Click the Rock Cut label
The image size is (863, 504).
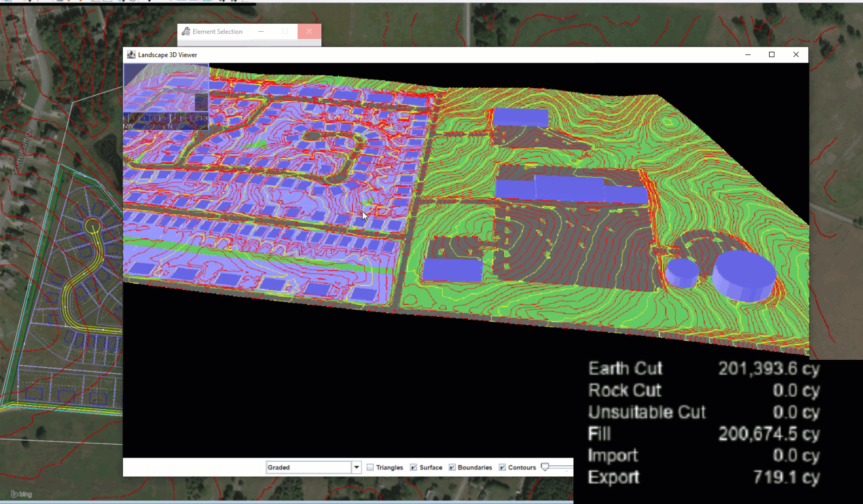[x=625, y=390]
